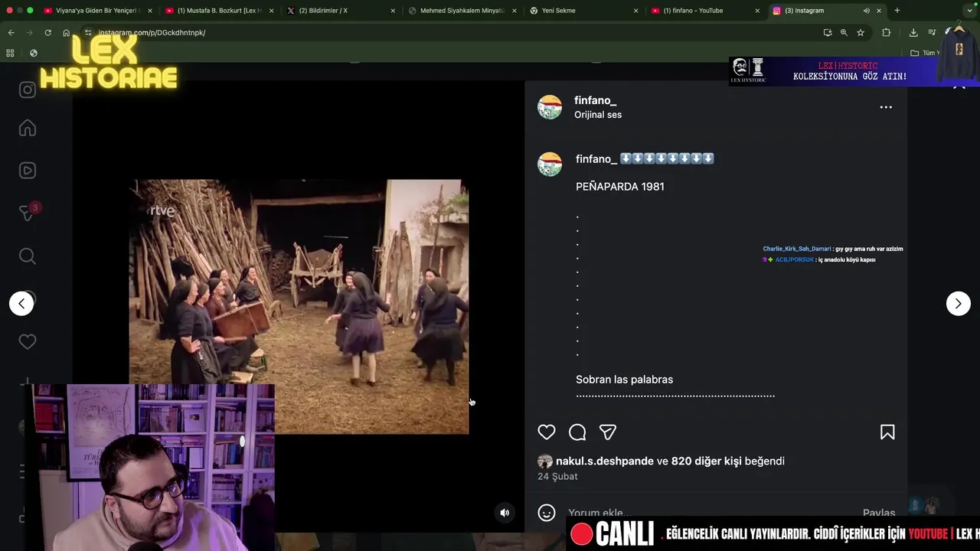Viewport: 980px width, 551px height.
Task: Open nakul.s.deshpande profile link
Action: (605, 461)
